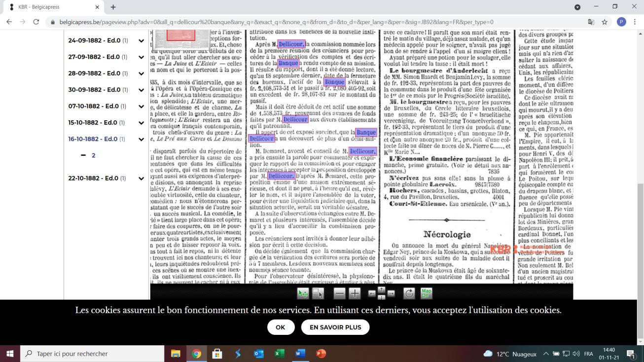
Task: Expand the 22-10-1882 edition entry
Action: click(x=141, y=178)
